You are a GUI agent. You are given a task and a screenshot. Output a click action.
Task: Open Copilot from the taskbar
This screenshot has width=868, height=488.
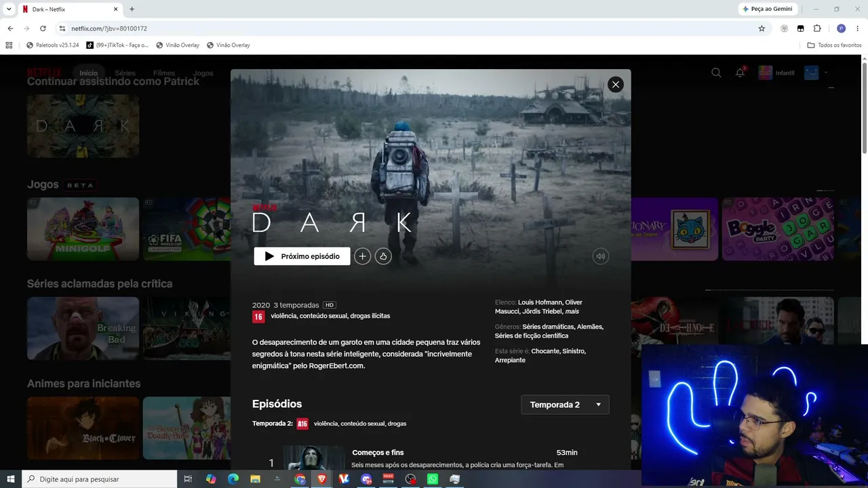point(211,479)
